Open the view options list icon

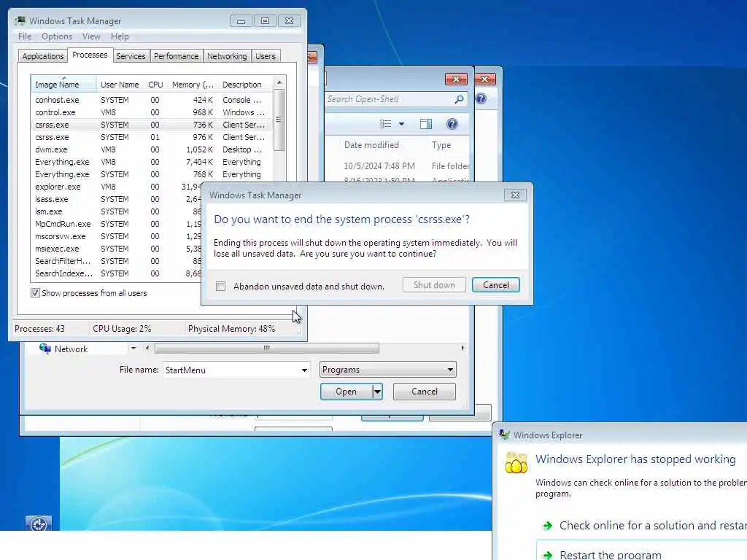click(x=385, y=124)
